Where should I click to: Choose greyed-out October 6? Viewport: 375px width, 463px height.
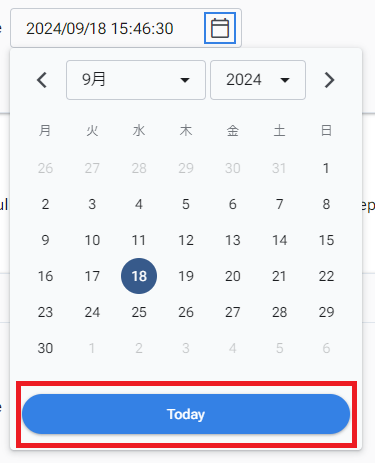click(x=326, y=348)
